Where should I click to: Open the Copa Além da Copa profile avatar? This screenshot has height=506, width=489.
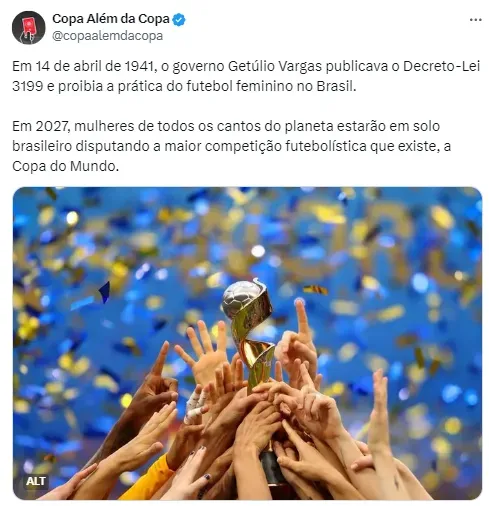click(x=28, y=27)
